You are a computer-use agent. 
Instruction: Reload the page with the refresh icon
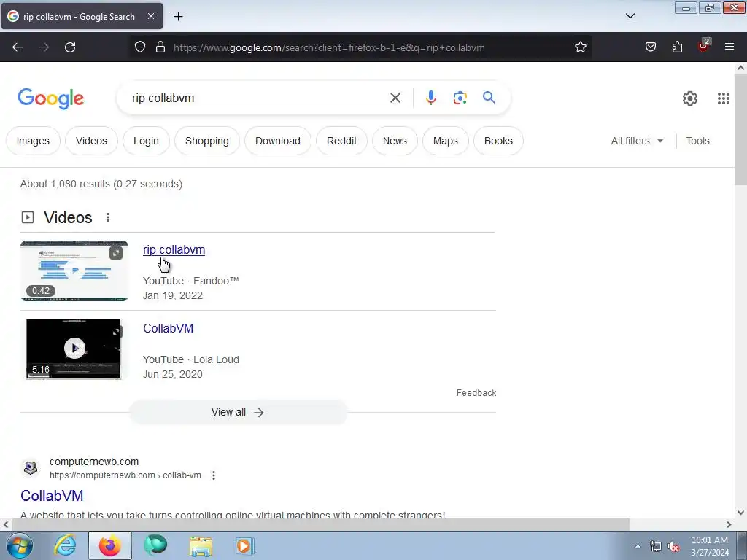[70, 47]
